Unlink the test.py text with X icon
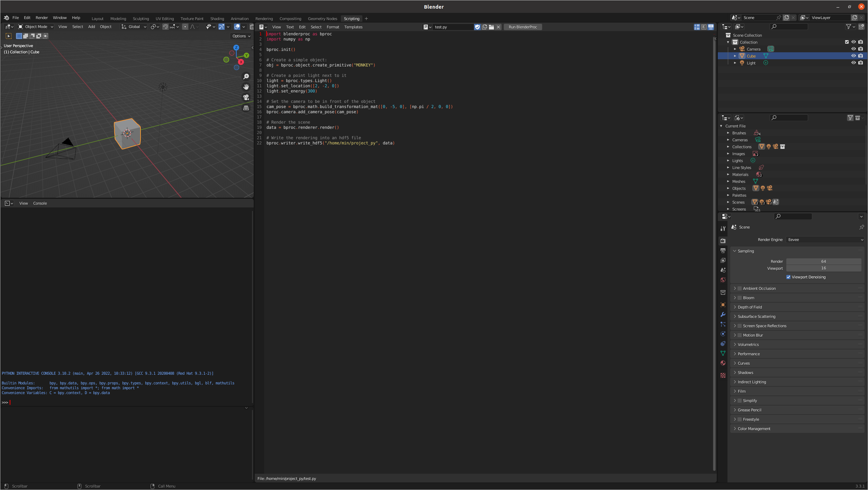This screenshot has width=868, height=490. [498, 27]
